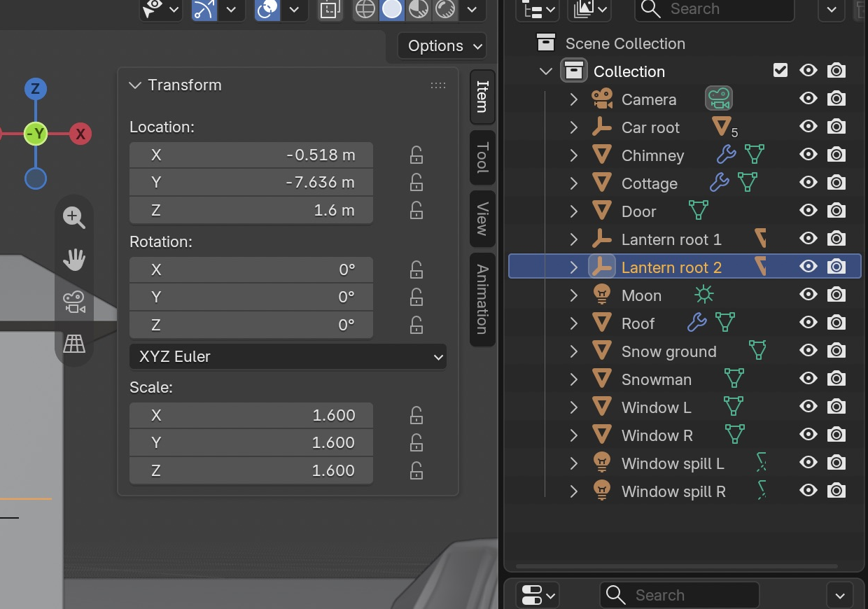Switch to the Tool sidebar tab
The image size is (868, 609).
[x=482, y=157]
